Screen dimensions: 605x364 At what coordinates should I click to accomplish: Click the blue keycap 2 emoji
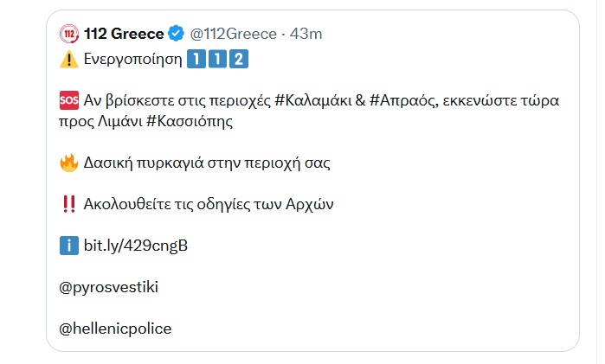(x=240, y=59)
